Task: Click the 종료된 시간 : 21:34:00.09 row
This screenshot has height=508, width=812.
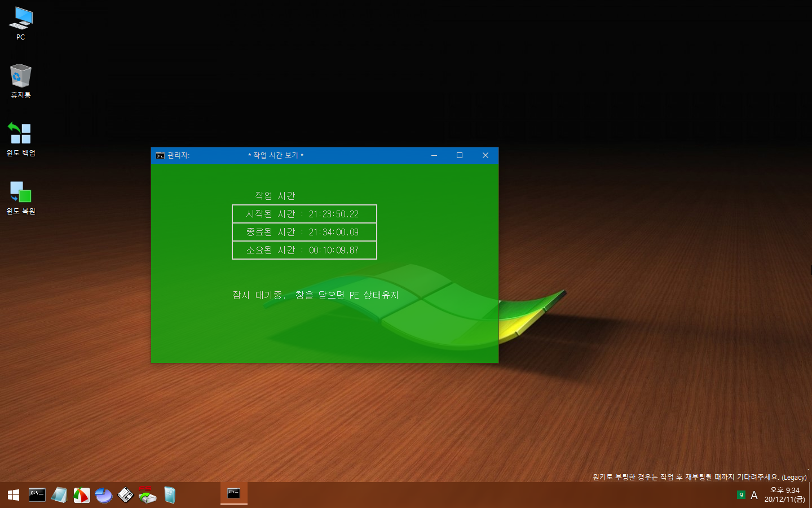Action: [x=304, y=232]
